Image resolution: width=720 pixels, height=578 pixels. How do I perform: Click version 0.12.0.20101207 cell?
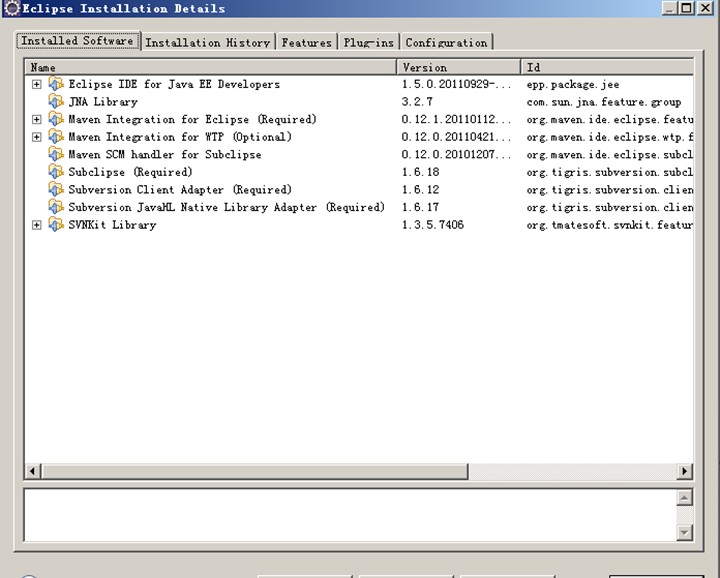(456, 154)
